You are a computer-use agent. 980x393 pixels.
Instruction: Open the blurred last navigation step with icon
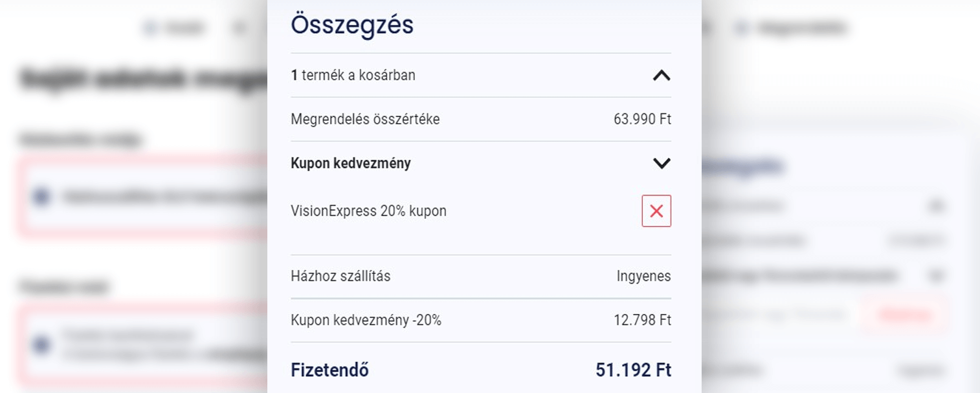tap(790, 28)
